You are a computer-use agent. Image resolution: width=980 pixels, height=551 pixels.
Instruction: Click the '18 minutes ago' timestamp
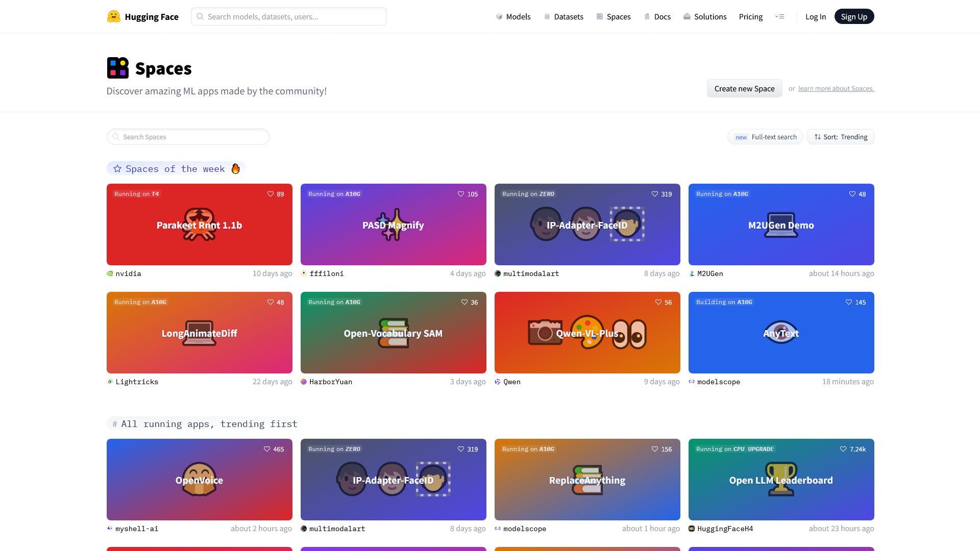tap(848, 382)
